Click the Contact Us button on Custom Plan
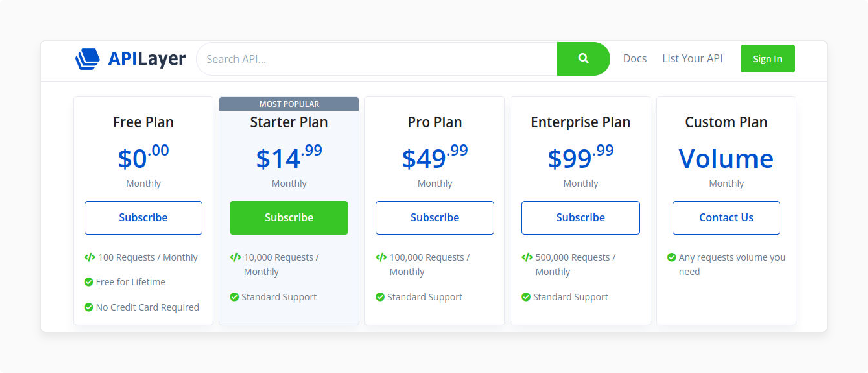This screenshot has width=868, height=373. [726, 217]
